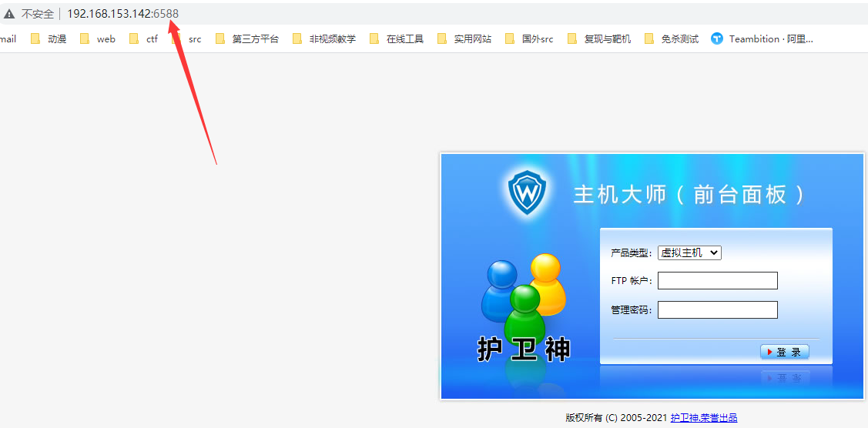The width and height of the screenshot is (868, 428).
Task: Click the 主机大师（前台面板）title text
Action: click(689, 195)
